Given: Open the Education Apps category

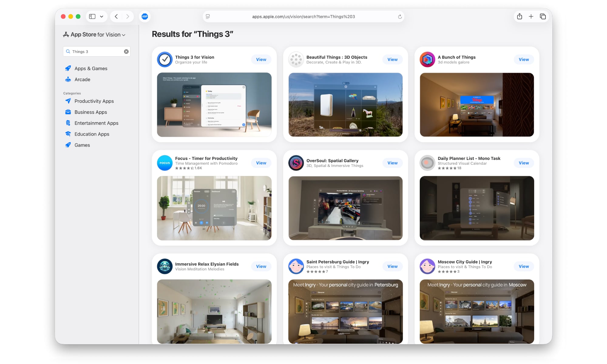Looking at the screenshot, I should [x=92, y=134].
